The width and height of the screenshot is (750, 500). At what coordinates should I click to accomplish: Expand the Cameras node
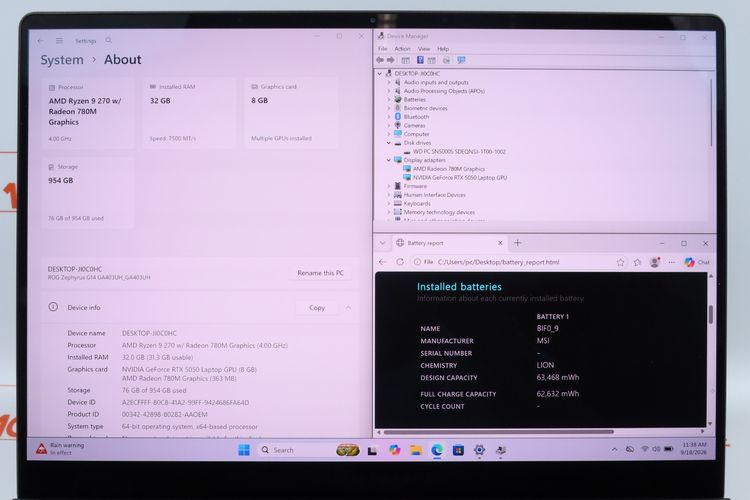pos(389,125)
